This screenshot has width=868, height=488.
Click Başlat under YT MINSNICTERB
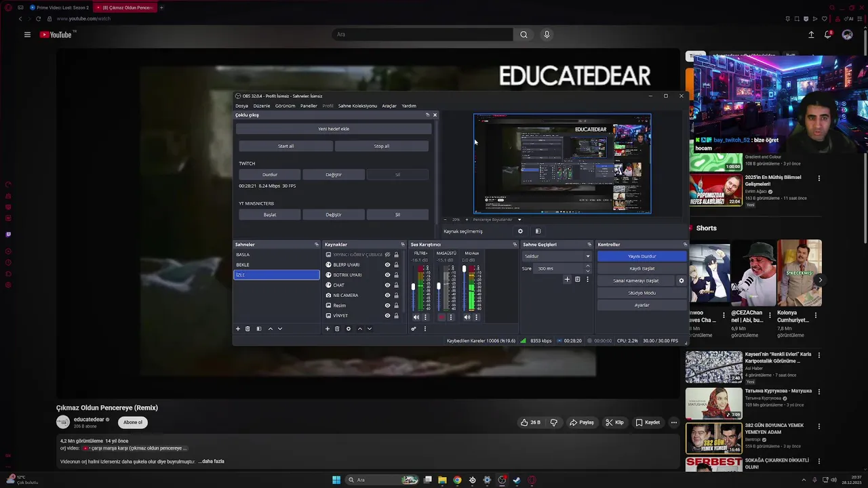pos(270,215)
